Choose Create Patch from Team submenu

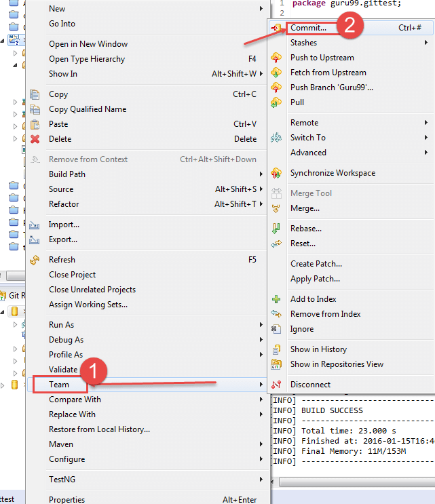(x=316, y=264)
